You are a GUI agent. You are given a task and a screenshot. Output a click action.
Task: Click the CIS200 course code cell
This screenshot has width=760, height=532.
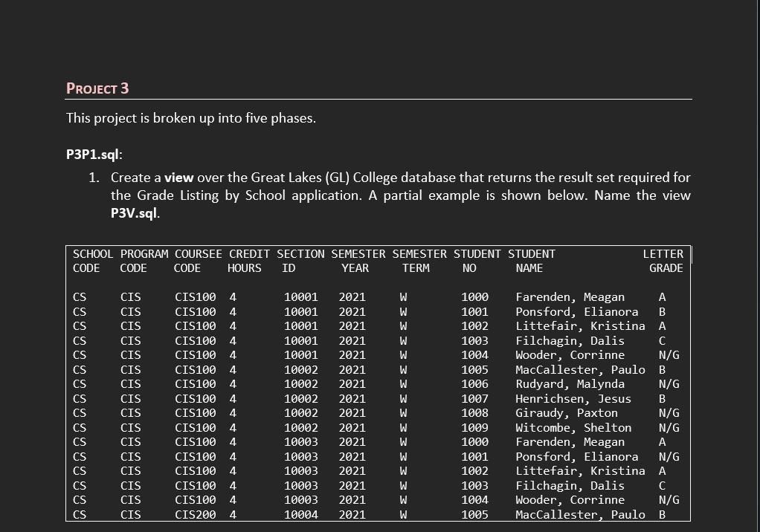[x=195, y=514]
